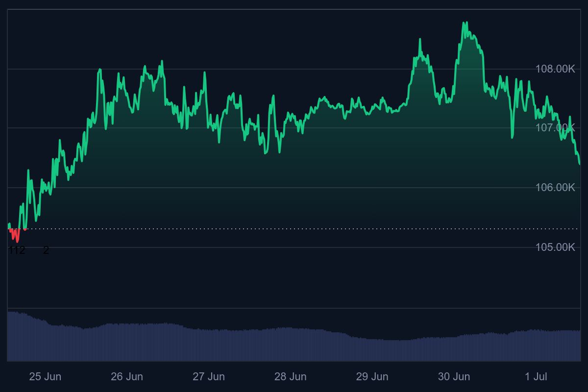
Task: Click the 108.00K price axis label
Action: point(555,69)
